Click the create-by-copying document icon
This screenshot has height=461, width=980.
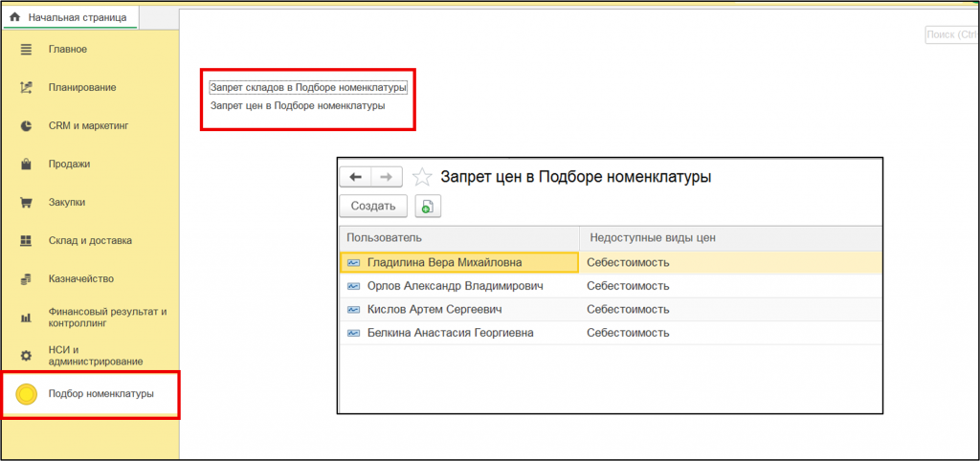(x=428, y=207)
